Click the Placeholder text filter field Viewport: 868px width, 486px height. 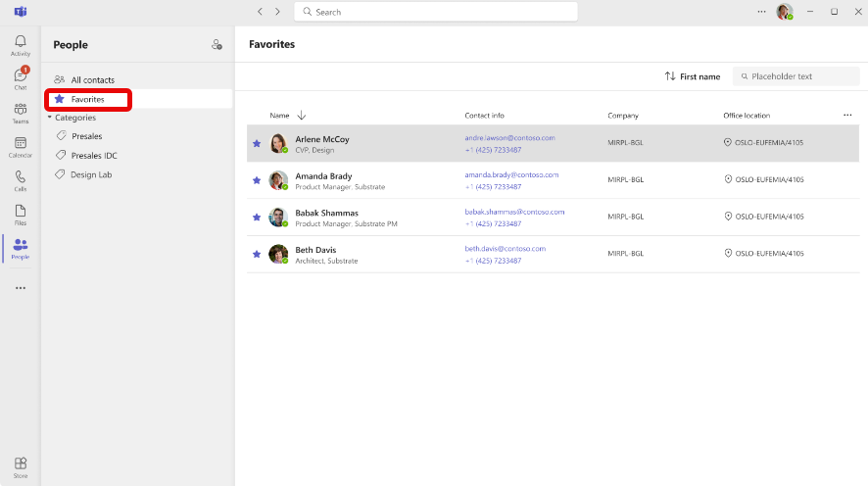point(799,76)
